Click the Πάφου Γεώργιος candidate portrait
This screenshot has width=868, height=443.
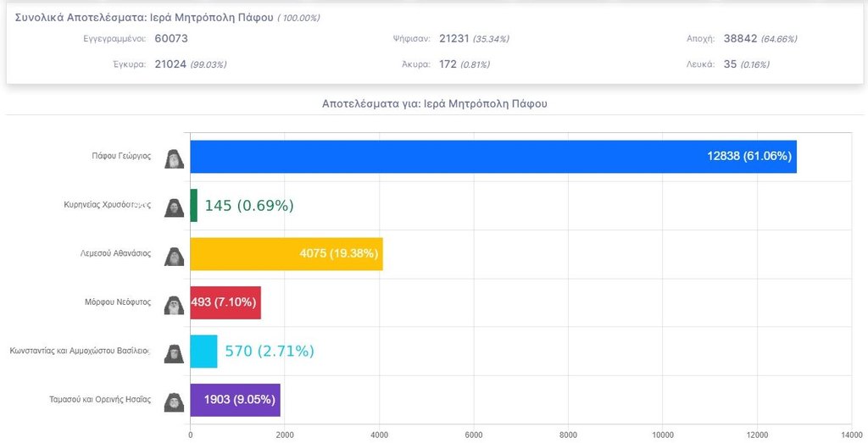tap(174, 158)
